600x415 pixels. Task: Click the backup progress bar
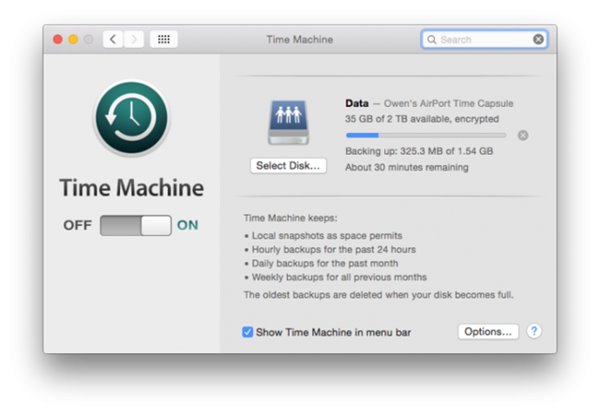[426, 135]
